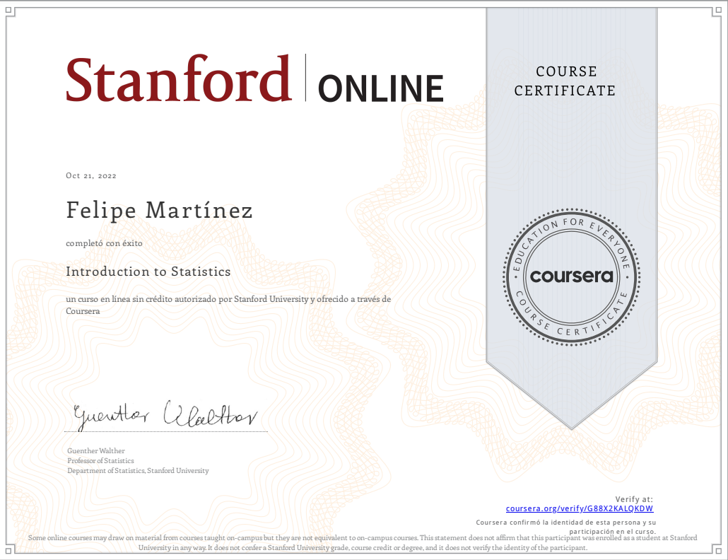Click the Introduction to Statistics course title

pyautogui.click(x=148, y=272)
